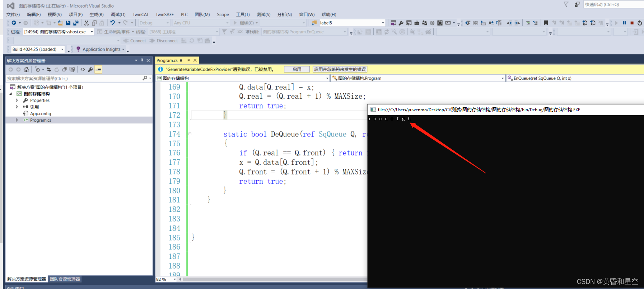Click the Decrease Indent icon
The width and height of the screenshot is (644, 289).
(509, 23)
